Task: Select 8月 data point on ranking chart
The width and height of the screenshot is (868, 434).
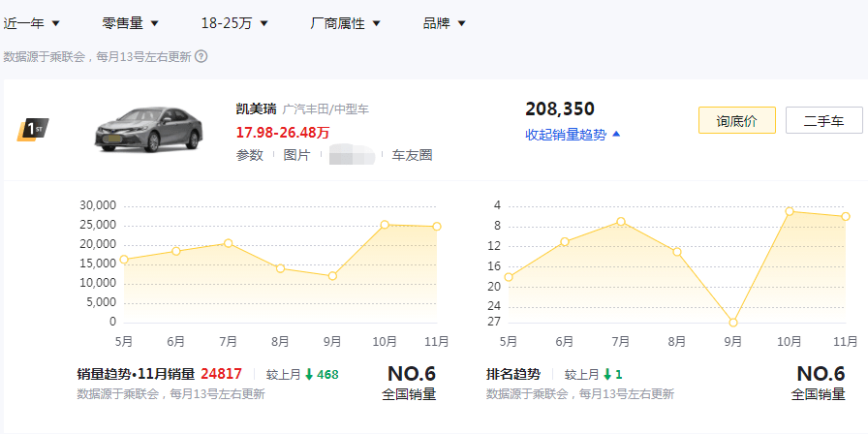Action: point(677,252)
